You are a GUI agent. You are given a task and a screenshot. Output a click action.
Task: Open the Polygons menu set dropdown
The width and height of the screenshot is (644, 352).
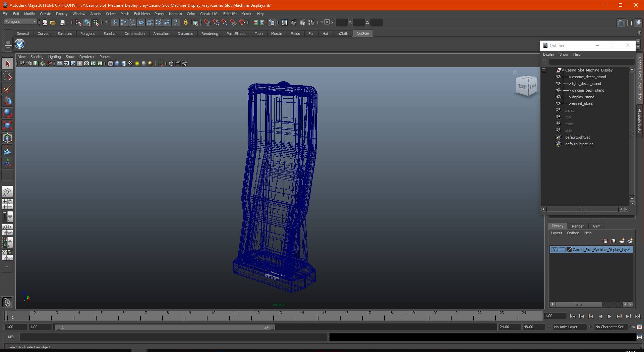(x=20, y=21)
